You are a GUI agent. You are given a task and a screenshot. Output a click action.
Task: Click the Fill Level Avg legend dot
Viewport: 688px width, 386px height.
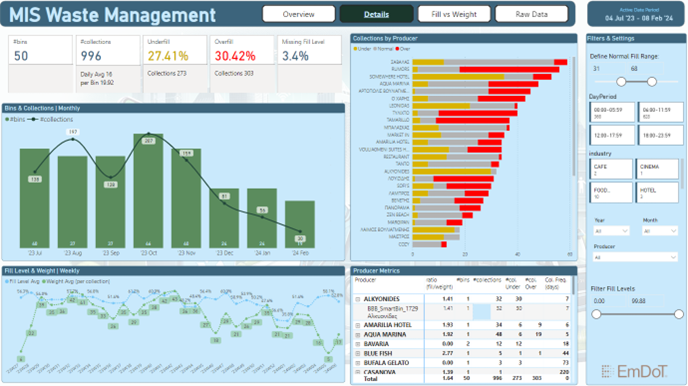[x=7, y=282]
